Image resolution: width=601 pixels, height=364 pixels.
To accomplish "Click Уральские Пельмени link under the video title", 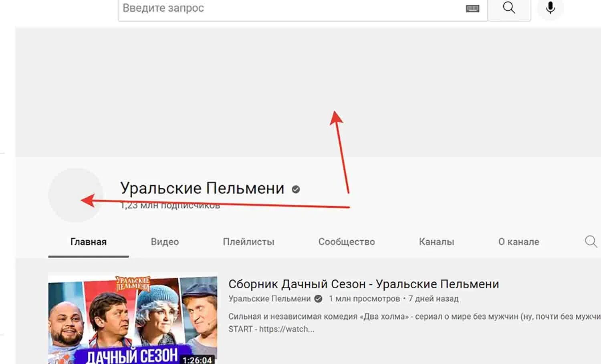I will 269,298.
